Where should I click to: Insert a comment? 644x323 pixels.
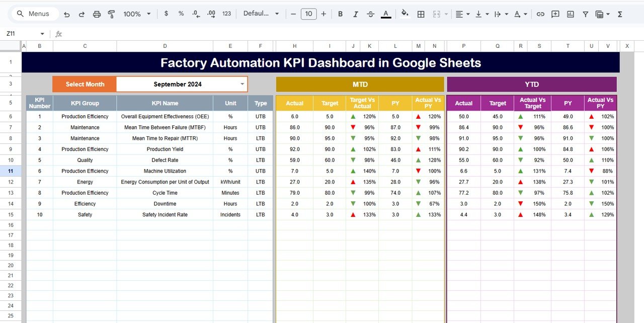555,14
